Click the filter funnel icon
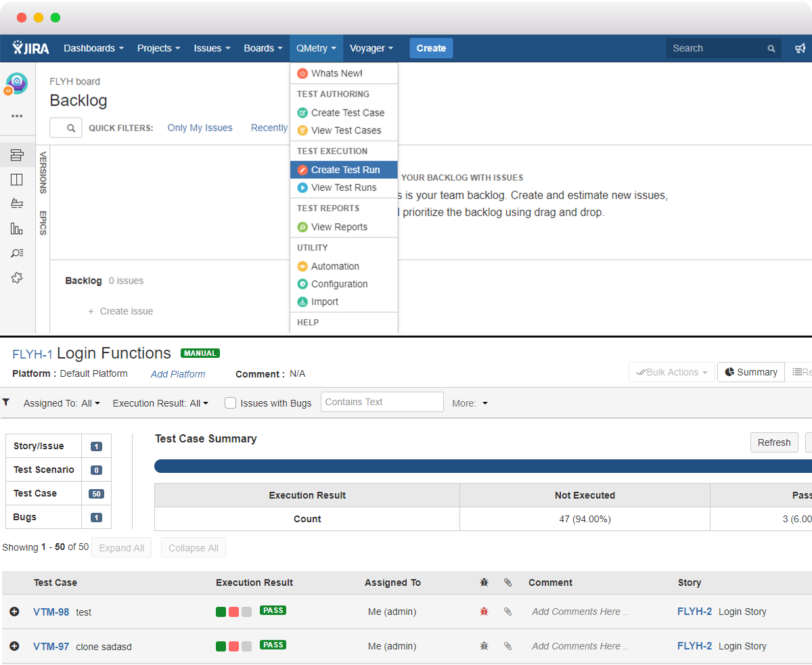This screenshot has height=665, width=812. coord(6,402)
